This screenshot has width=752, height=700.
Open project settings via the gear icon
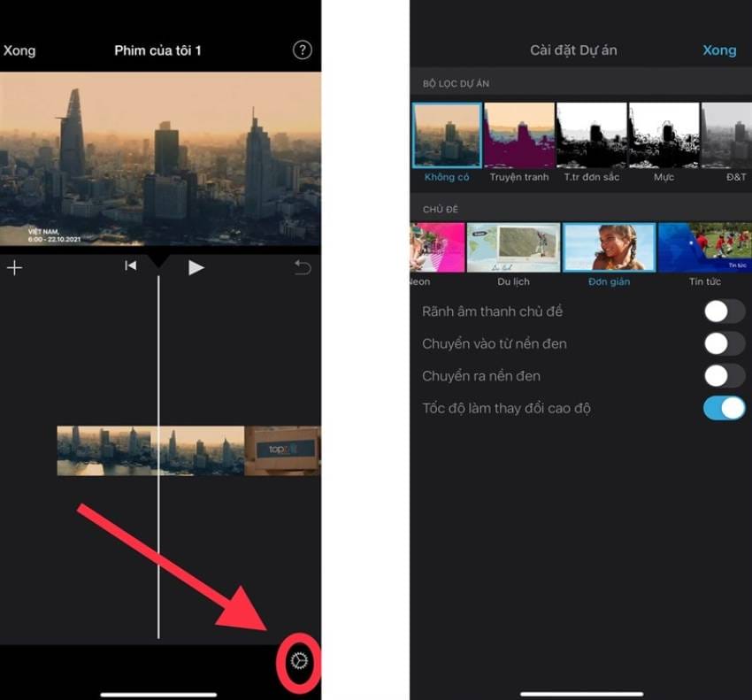pos(298,659)
